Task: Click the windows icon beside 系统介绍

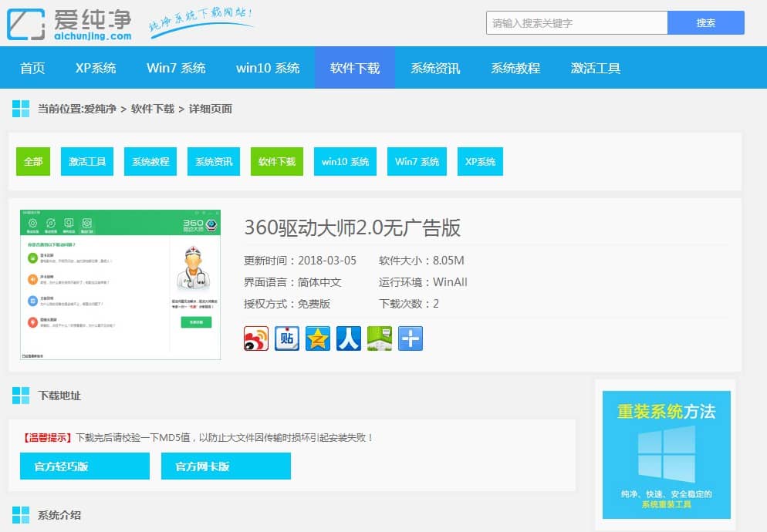Action: click(21, 515)
